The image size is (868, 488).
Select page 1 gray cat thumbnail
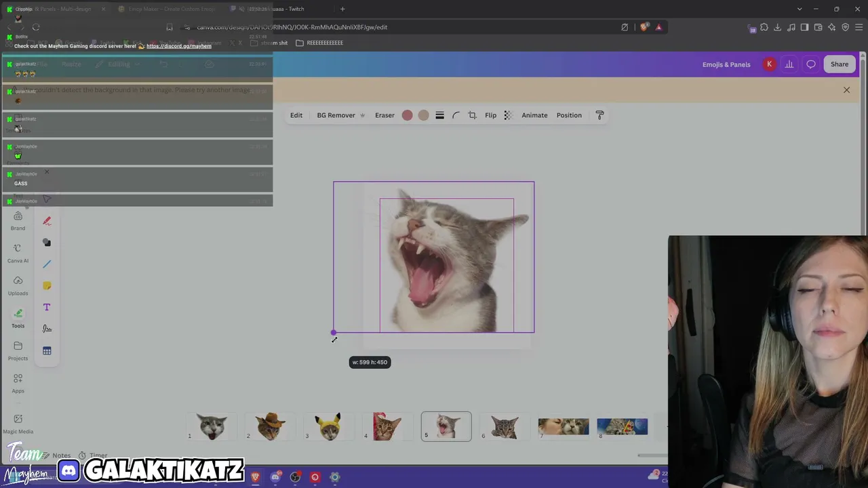click(212, 426)
